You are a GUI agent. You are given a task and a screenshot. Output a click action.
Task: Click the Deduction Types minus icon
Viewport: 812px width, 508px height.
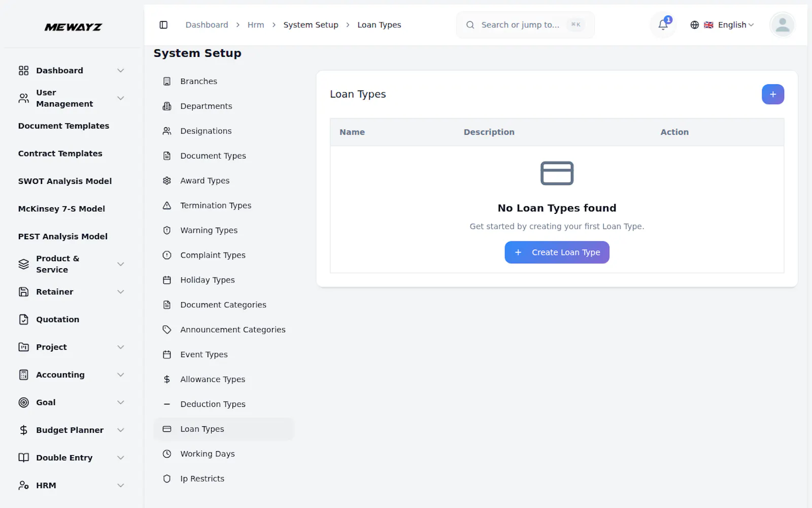coord(167,404)
